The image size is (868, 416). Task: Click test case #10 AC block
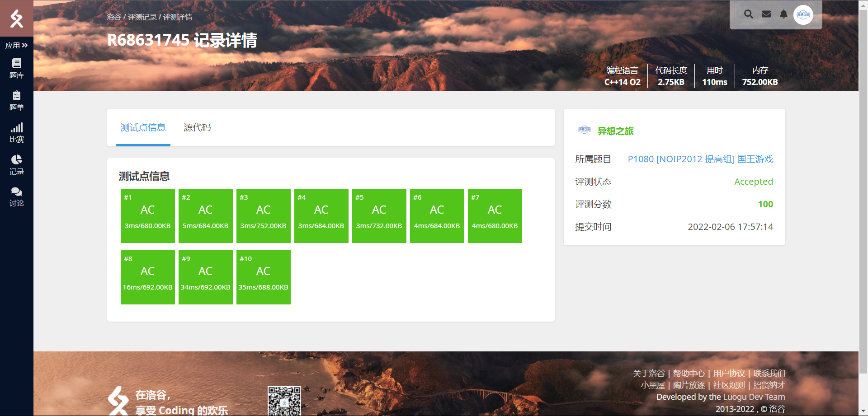click(x=264, y=277)
